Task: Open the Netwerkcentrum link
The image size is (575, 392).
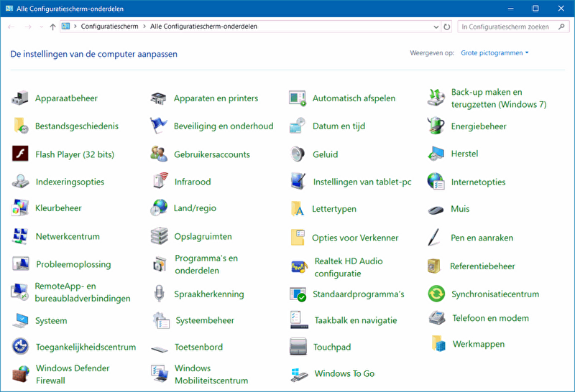Action: pos(68,236)
